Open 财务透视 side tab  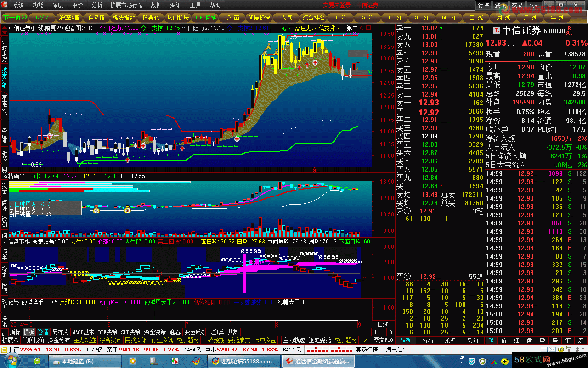(x=4, y=134)
